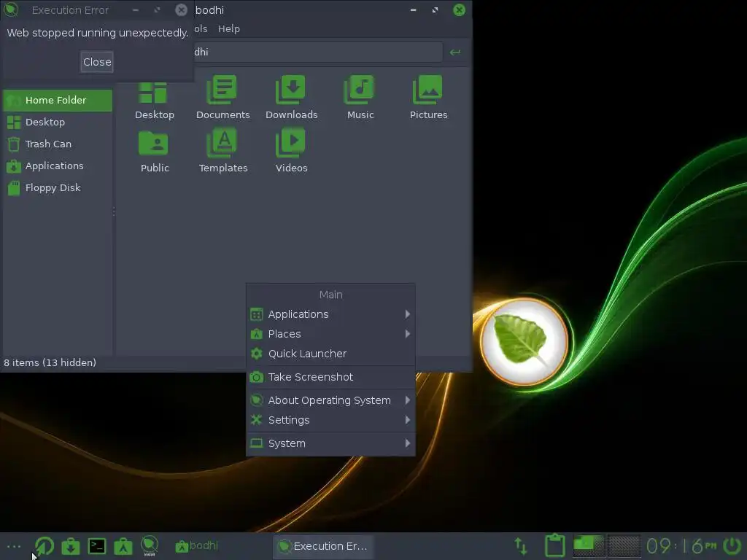Select the Documents folder icon
747x560 pixels.
coord(222,98)
